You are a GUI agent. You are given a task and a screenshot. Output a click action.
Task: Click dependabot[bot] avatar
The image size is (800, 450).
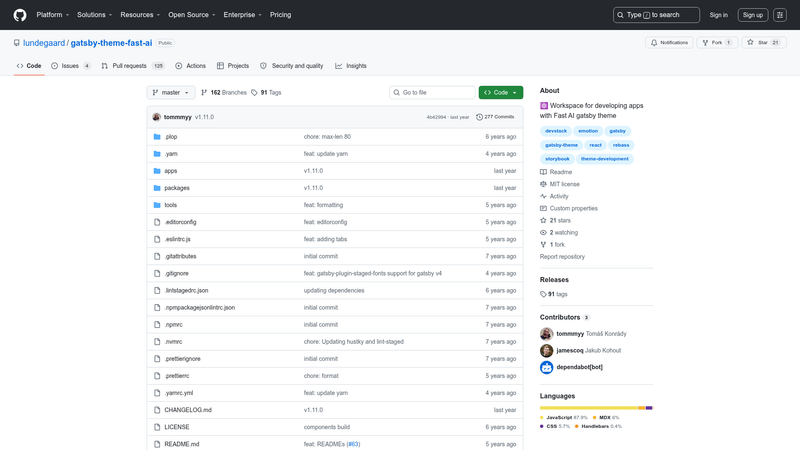[x=546, y=367]
